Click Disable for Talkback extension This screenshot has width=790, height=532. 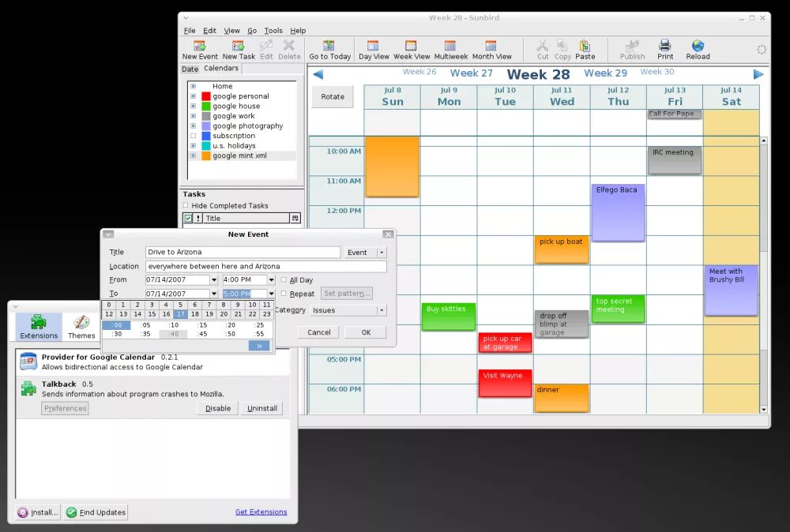(218, 408)
